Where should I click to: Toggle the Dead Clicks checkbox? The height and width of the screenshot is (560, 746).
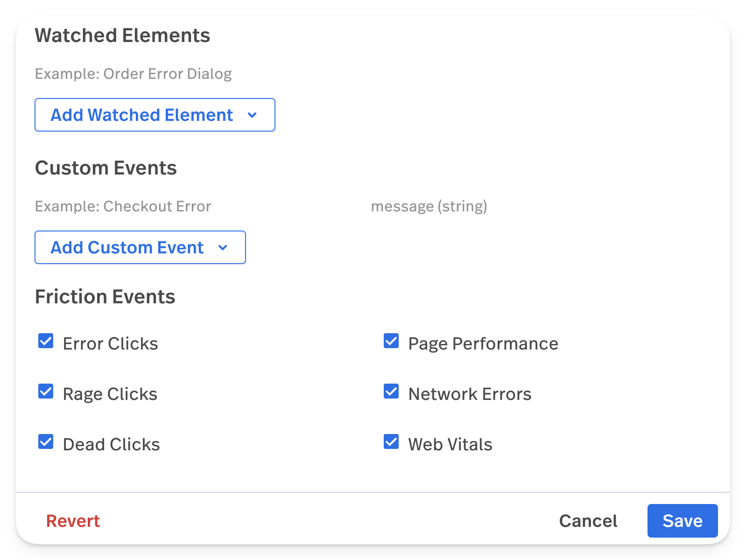(x=46, y=442)
